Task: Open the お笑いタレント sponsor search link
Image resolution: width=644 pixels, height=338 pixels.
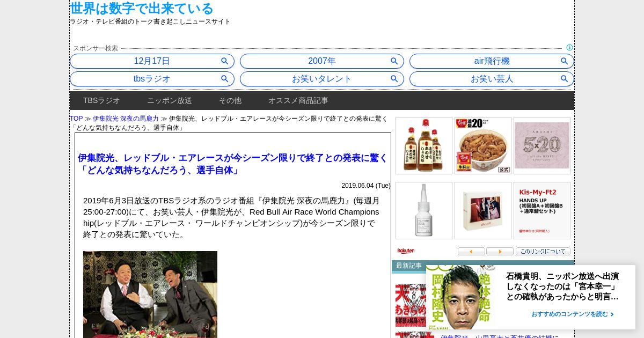Action: tap(322, 79)
